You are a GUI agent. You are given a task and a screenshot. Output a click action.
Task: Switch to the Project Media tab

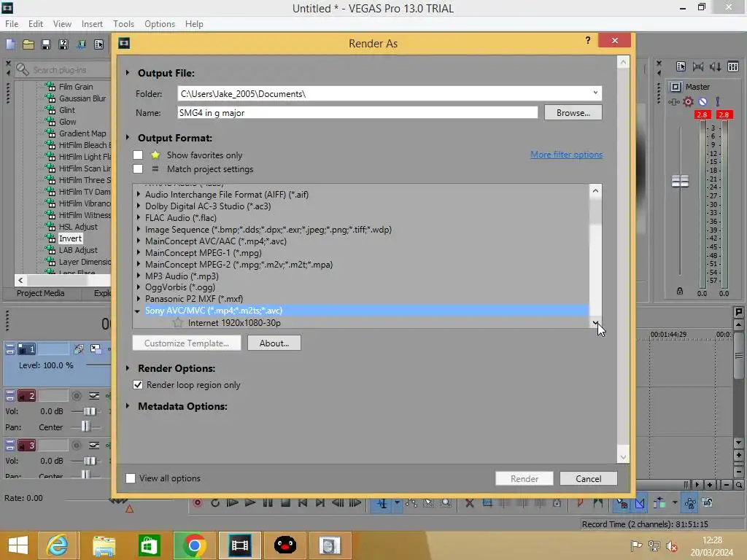pyautogui.click(x=41, y=293)
